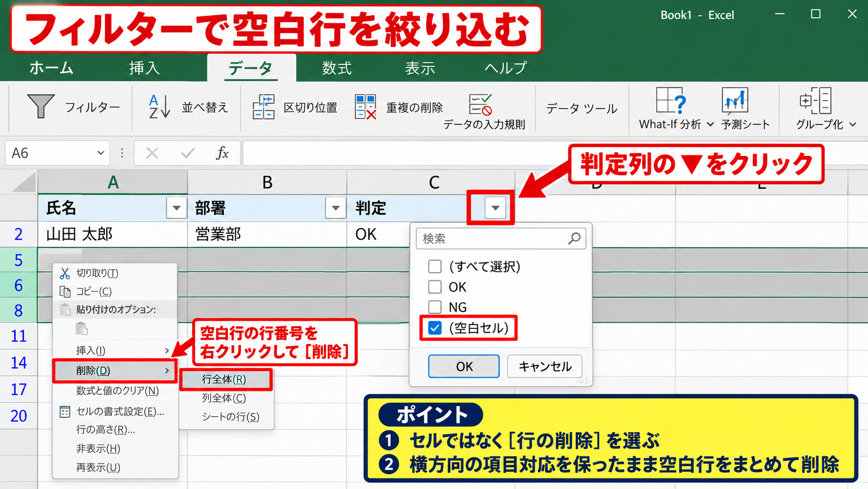The width and height of the screenshot is (868, 489).
Task: Click the select-all corner triangle
Action: click(23, 182)
